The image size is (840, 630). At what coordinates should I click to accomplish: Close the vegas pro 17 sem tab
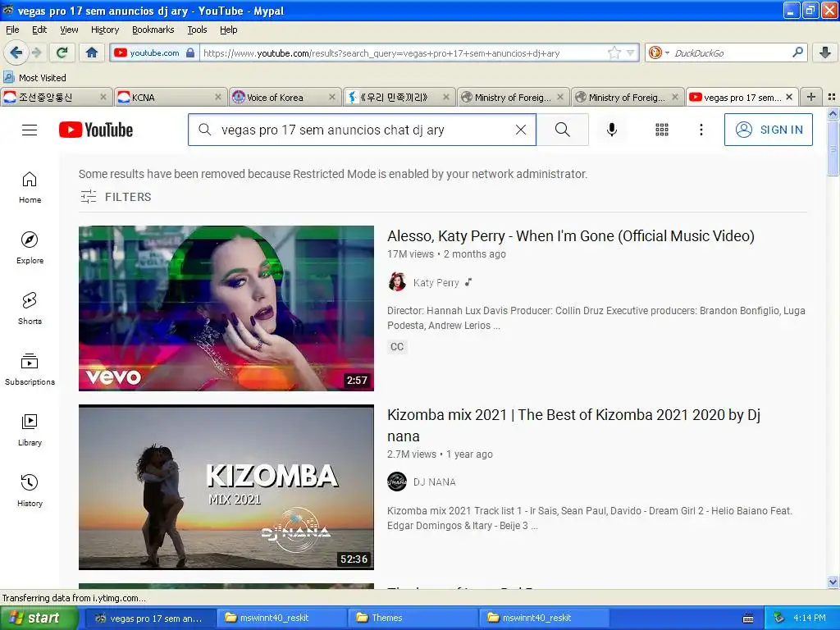(x=789, y=97)
